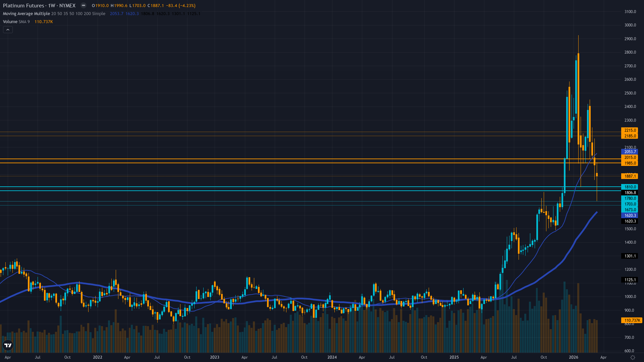Click the TradingView logo icon
Screen dimensions: 644x362
tap(8, 345)
